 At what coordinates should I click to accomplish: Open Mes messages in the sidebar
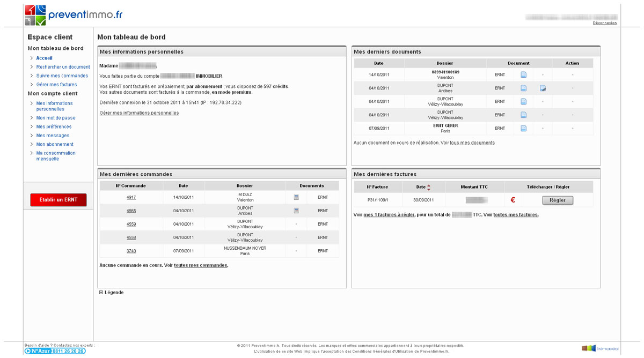point(53,136)
